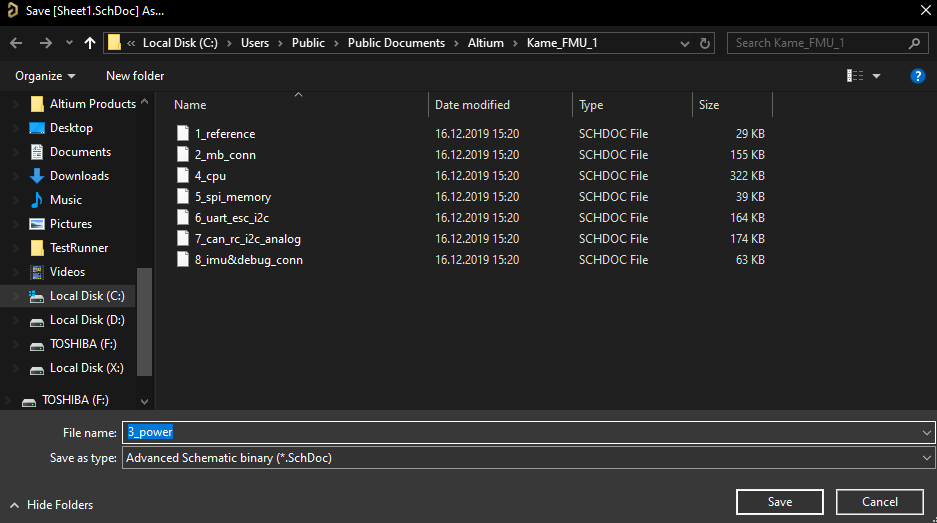
Task: Refresh the Kame_FMU_1 folder view
Action: tap(705, 43)
